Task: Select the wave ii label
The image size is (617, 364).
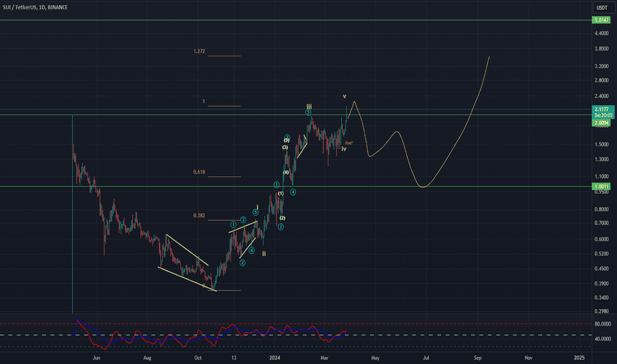Action: pyautogui.click(x=264, y=254)
